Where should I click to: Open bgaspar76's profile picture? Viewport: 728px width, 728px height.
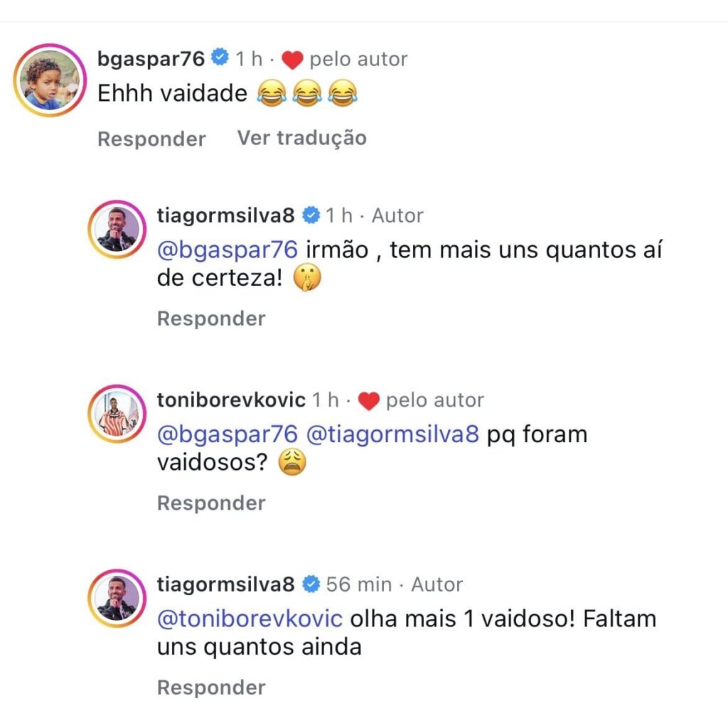point(50,80)
